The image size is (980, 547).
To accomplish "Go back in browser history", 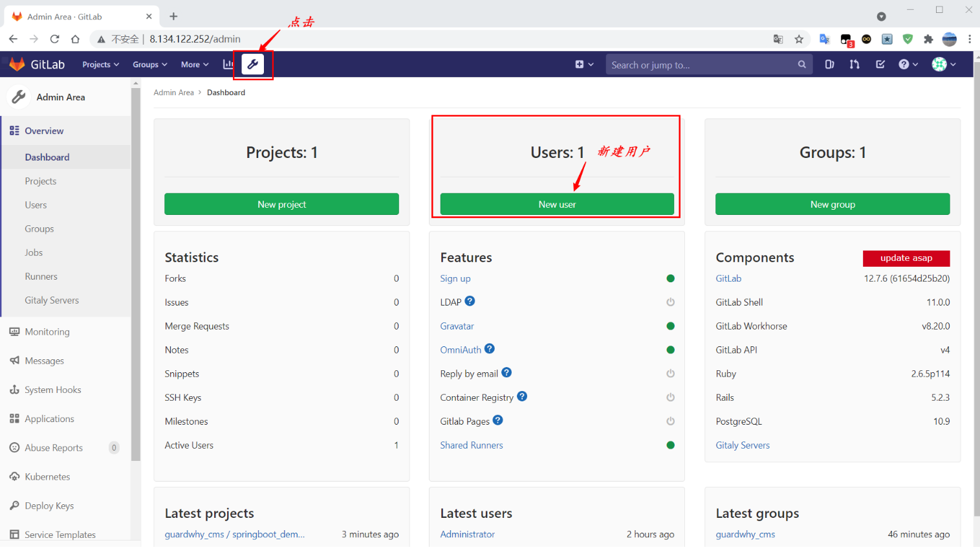I will 13,39.
